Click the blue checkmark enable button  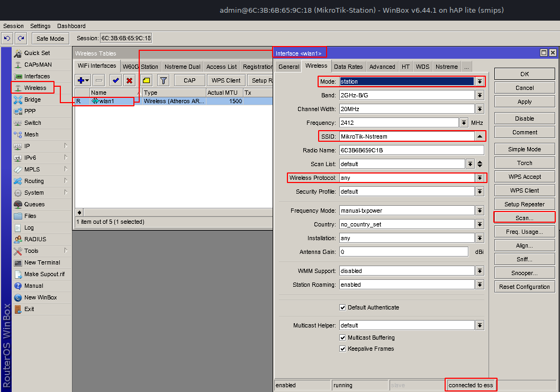pos(116,80)
